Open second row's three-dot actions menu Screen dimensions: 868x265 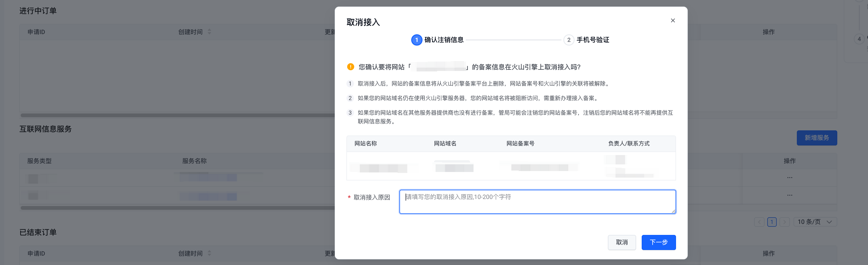pos(790,195)
